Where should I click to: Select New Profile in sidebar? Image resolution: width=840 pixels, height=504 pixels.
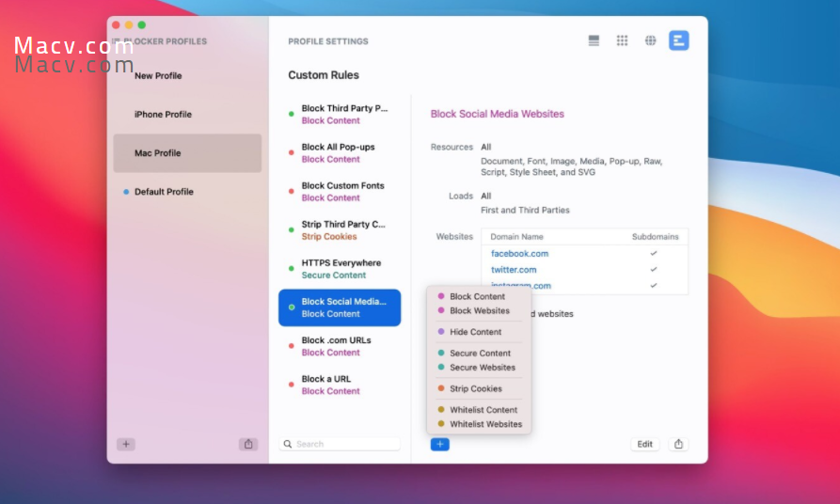(187, 75)
